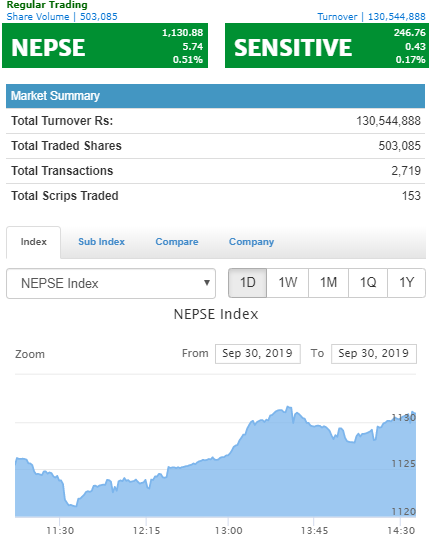
Task: Open the Company tab
Action: point(252,242)
